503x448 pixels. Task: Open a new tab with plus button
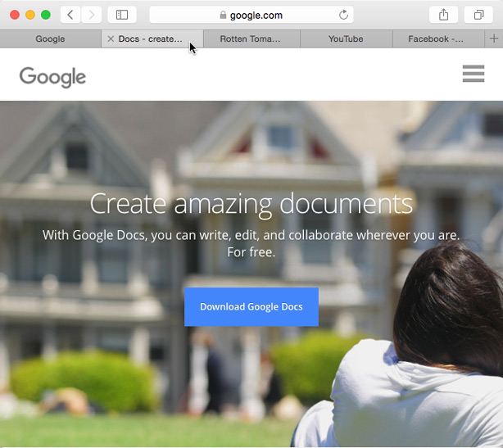[493, 38]
